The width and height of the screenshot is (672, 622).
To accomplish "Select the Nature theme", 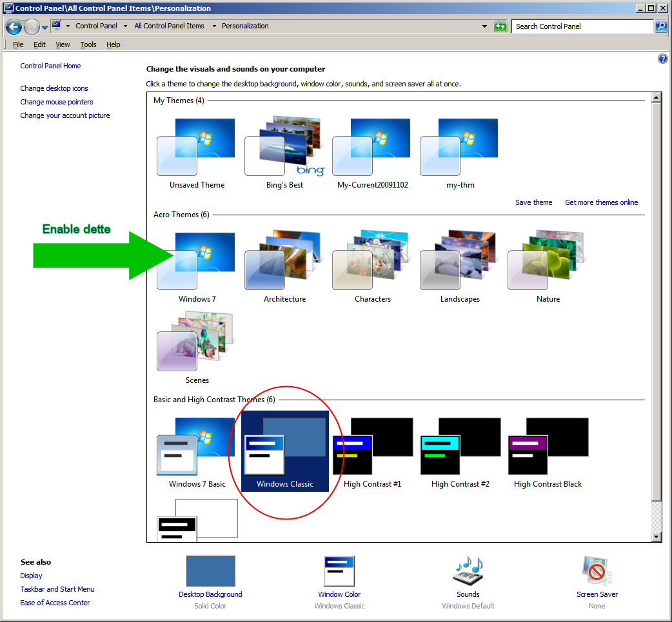I will (548, 267).
